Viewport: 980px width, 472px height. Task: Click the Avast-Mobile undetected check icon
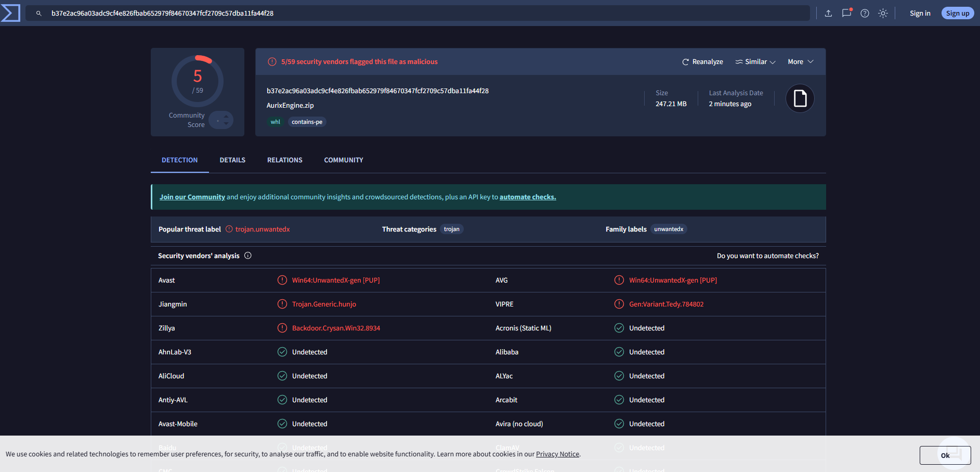pyautogui.click(x=282, y=424)
